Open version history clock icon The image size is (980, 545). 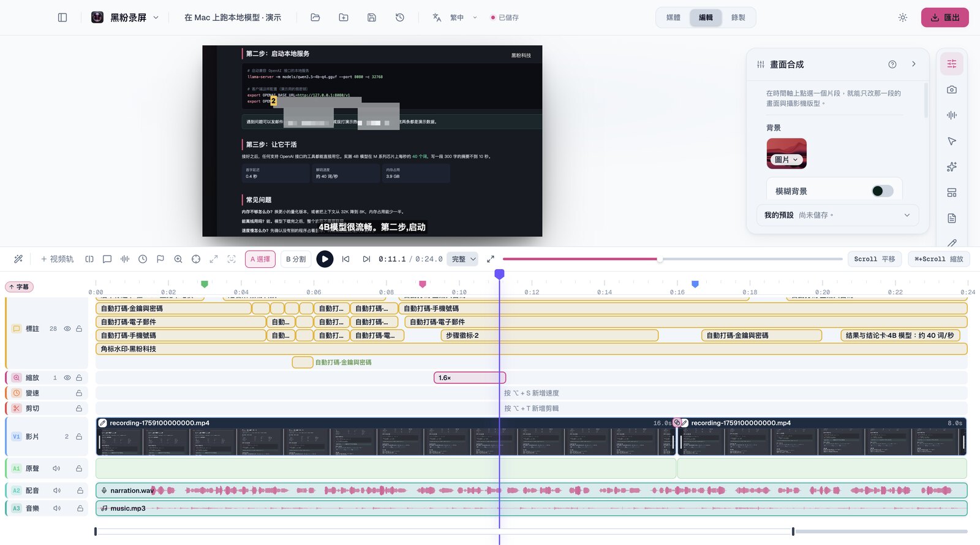(x=400, y=18)
